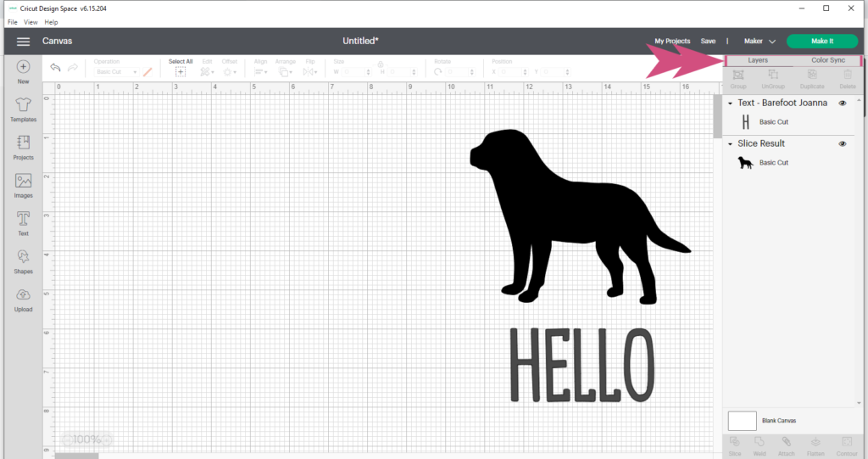Click the Save link
This screenshot has width=868, height=459.
708,41
